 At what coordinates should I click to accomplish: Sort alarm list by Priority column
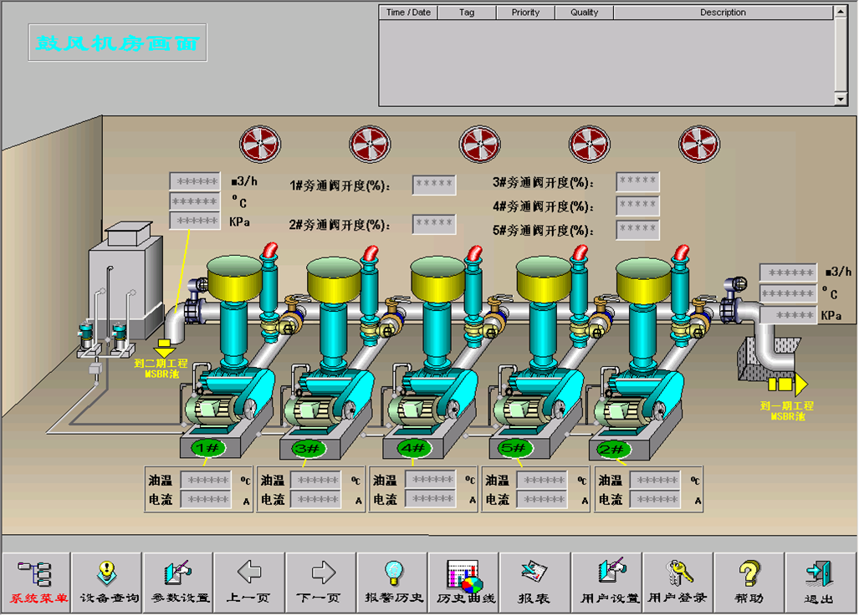526,13
